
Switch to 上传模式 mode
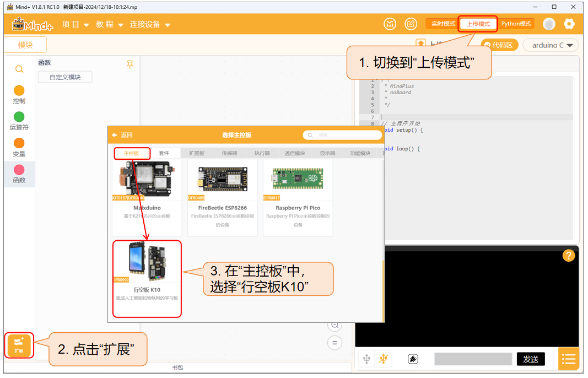pos(478,24)
